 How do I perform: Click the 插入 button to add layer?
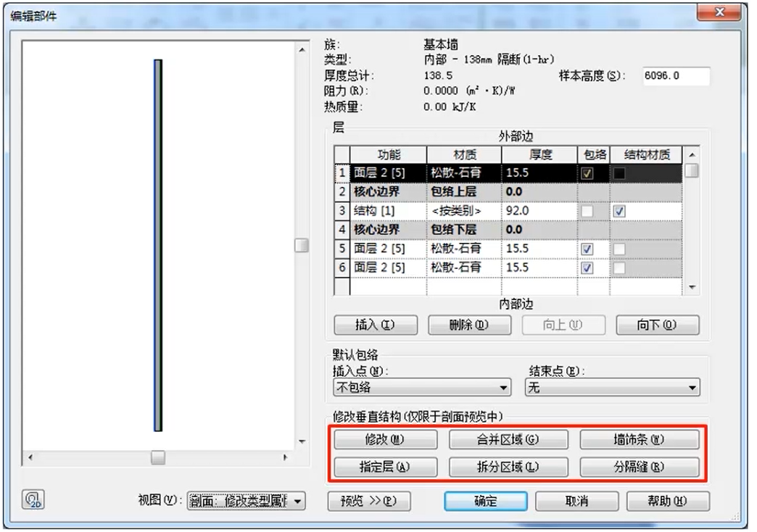tap(376, 325)
